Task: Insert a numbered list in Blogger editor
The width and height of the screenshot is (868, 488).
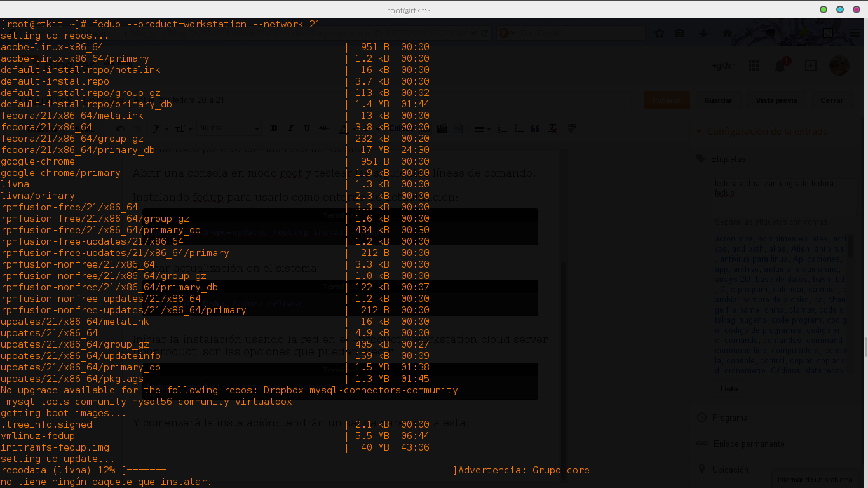Action: point(503,128)
